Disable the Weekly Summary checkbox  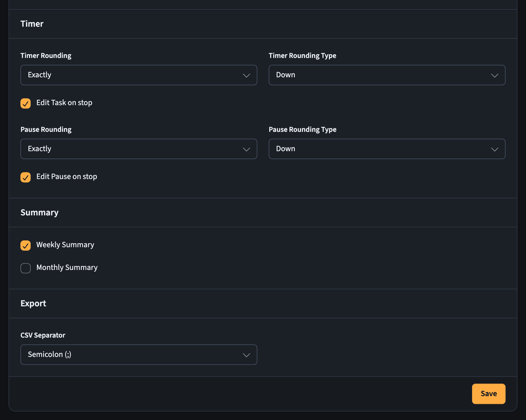pos(26,245)
